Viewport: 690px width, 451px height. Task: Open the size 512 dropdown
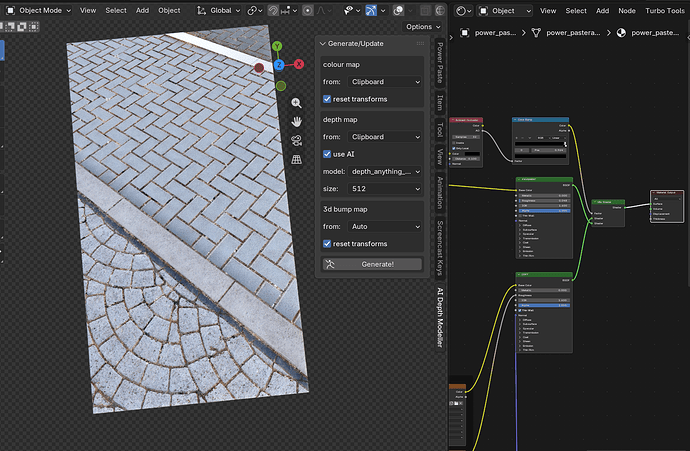[x=385, y=189]
